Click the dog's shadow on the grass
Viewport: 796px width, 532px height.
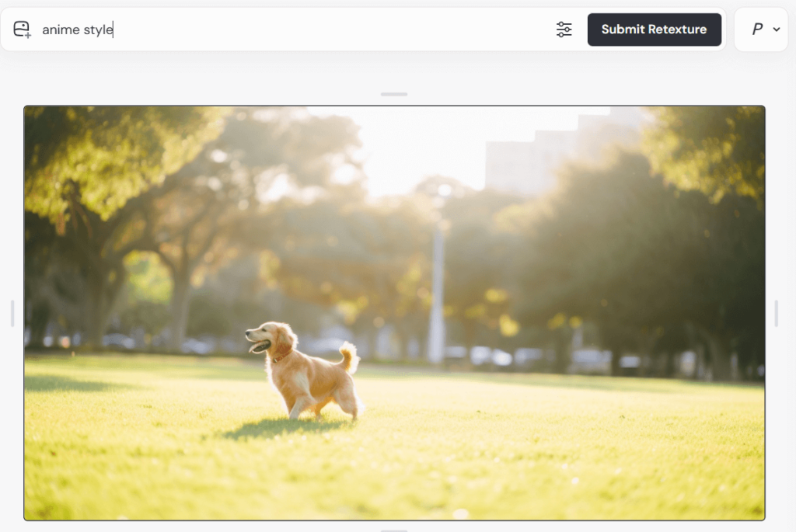coord(272,427)
